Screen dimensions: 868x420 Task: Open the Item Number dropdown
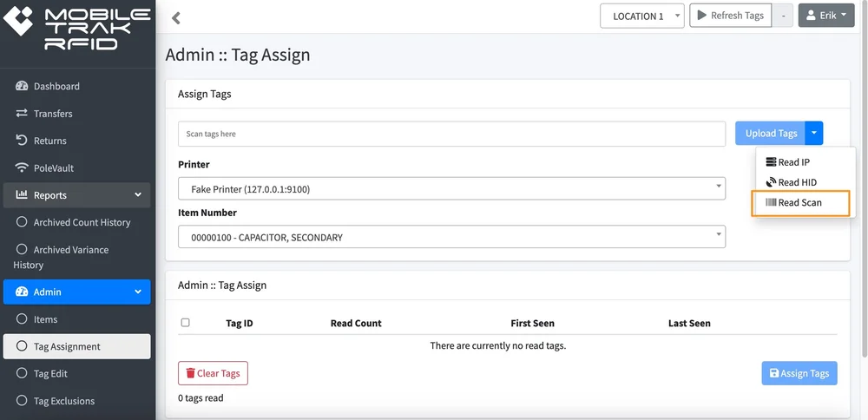pyautogui.click(x=451, y=237)
